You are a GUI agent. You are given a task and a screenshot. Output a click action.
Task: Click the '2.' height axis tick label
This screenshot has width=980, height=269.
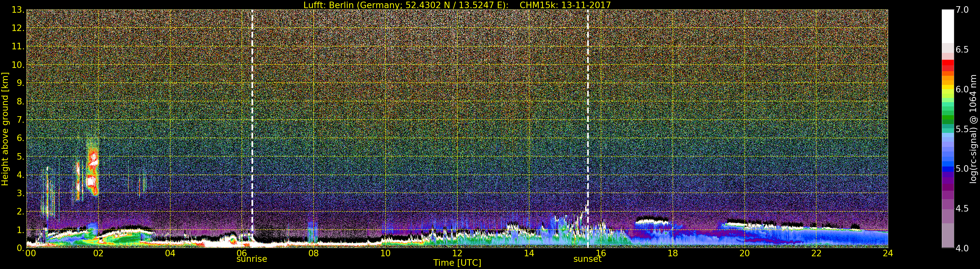(21, 212)
